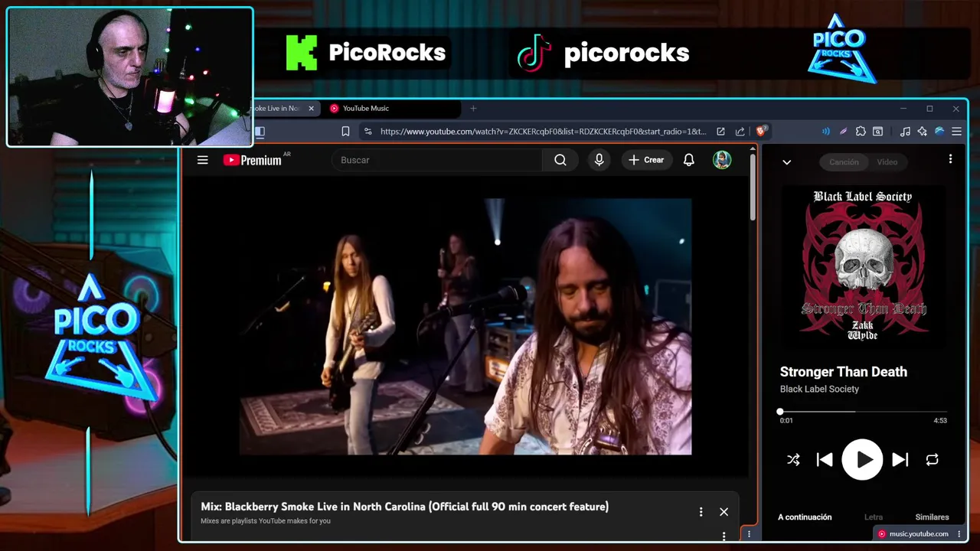Open the extensions puzzle icon
This screenshot has width=980, height=551.
[861, 132]
